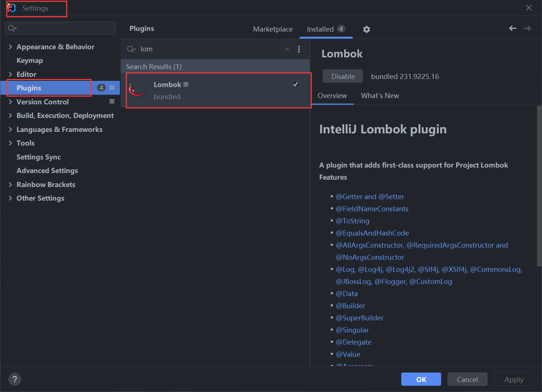Click the IntelliJ logo in the title bar
Image resolution: width=542 pixels, height=392 pixels.
pyautogui.click(x=12, y=8)
